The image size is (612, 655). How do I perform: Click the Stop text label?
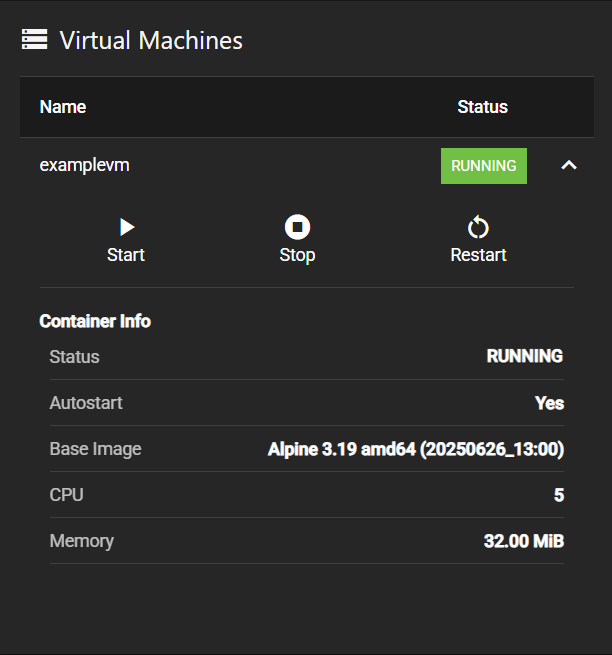pyautogui.click(x=297, y=255)
